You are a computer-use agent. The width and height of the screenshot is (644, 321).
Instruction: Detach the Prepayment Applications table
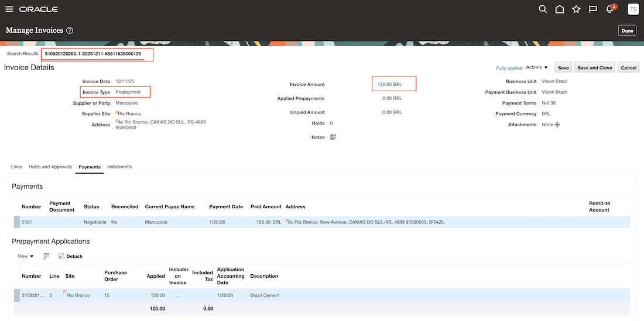[70, 256]
